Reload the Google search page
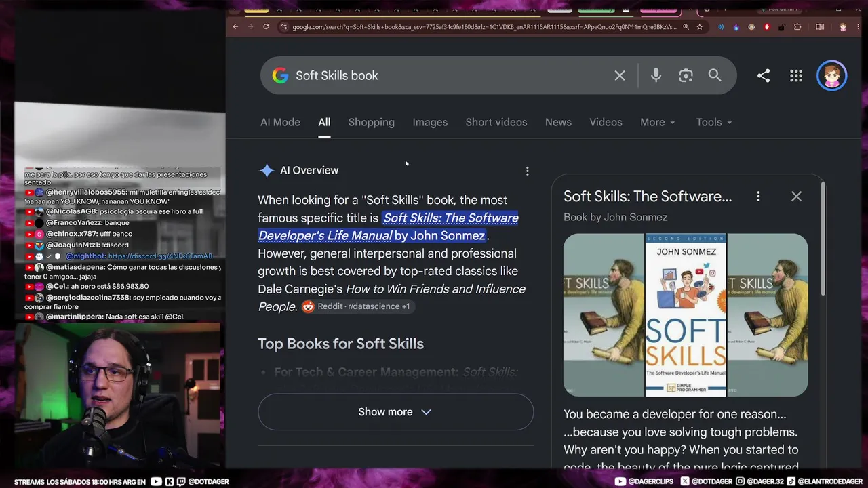The image size is (868, 488). tap(266, 27)
